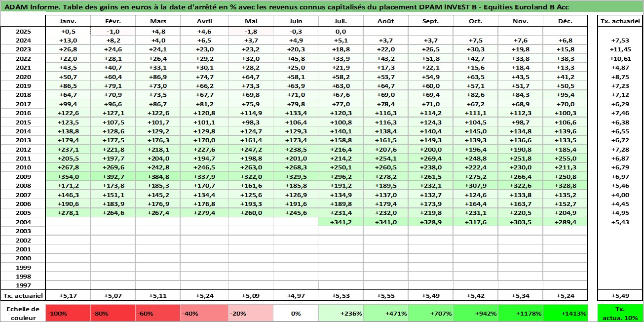The height and width of the screenshot is (322, 644).
Task: Click the January 2025 cell +0,5
Action: coord(68,31)
